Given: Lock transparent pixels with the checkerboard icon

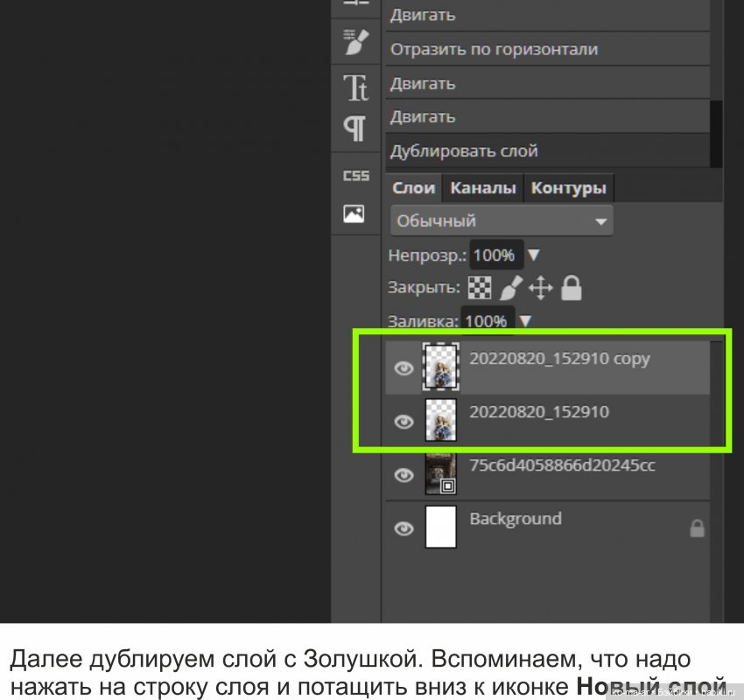Looking at the screenshot, I should coord(480,288).
